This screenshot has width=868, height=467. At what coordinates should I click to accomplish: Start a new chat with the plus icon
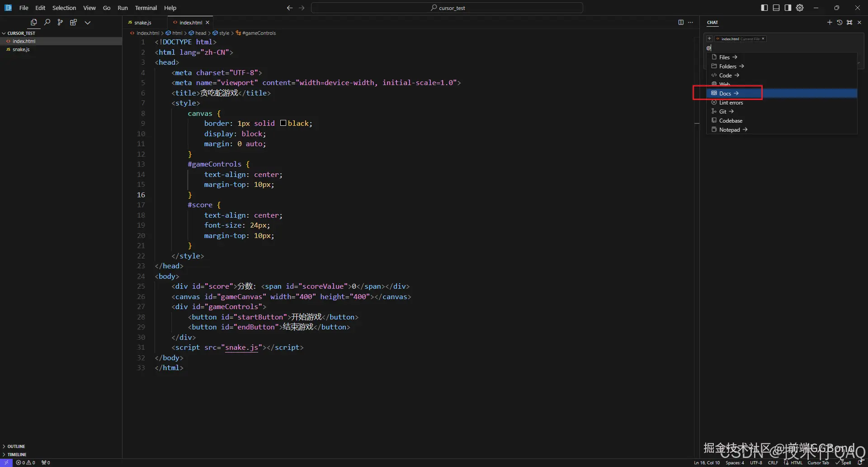coord(830,22)
